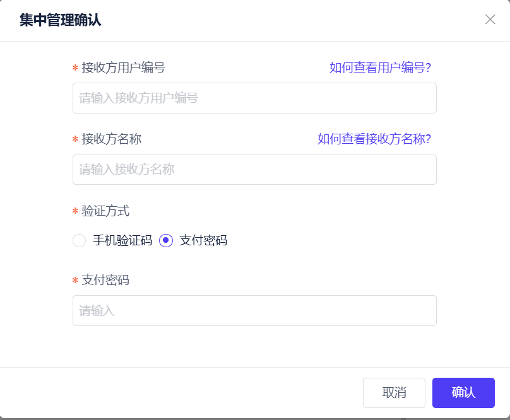
Task: Click the red asterisk beside 接收方名称
Action: [75, 140]
